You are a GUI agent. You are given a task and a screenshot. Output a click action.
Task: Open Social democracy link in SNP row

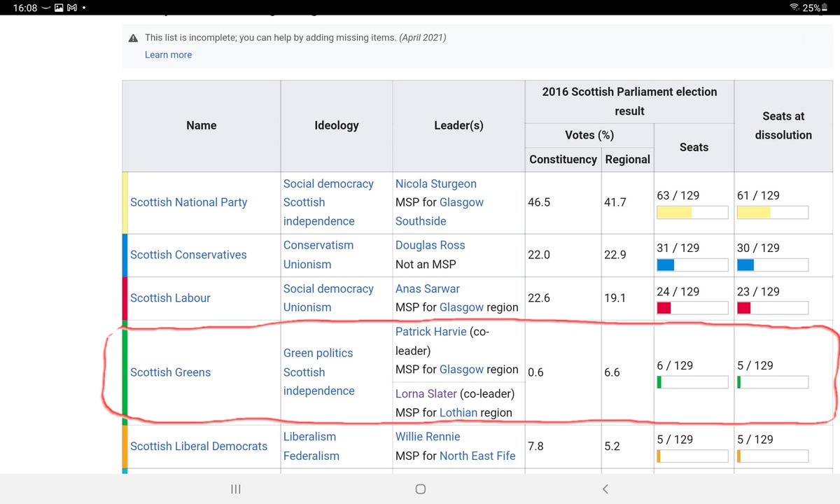pos(328,183)
